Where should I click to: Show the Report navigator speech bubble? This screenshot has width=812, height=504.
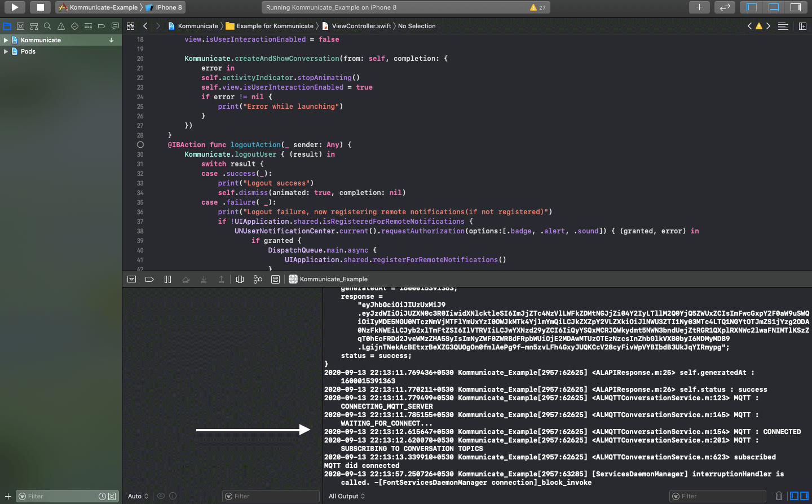115,26
